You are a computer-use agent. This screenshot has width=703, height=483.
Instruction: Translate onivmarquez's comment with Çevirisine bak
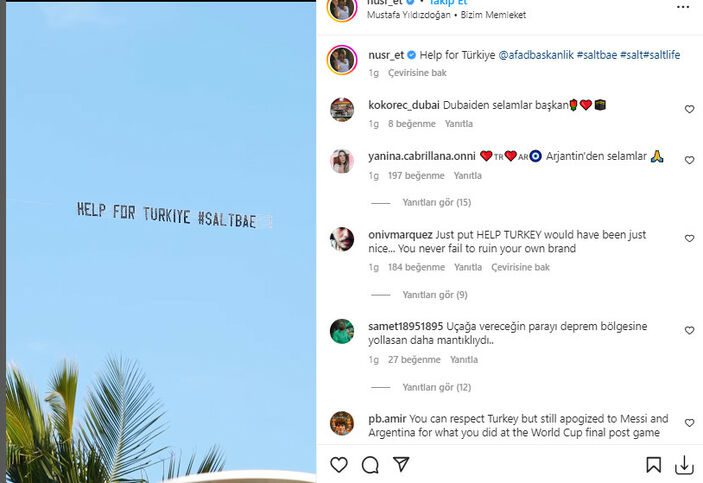click(x=520, y=267)
